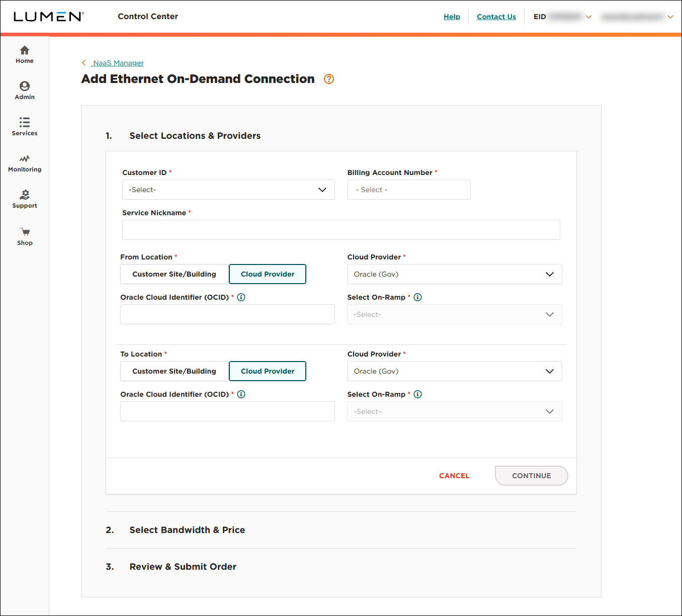Click From Location Oracle Cloud Identifier field
682x616 pixels.
[227, 314]
